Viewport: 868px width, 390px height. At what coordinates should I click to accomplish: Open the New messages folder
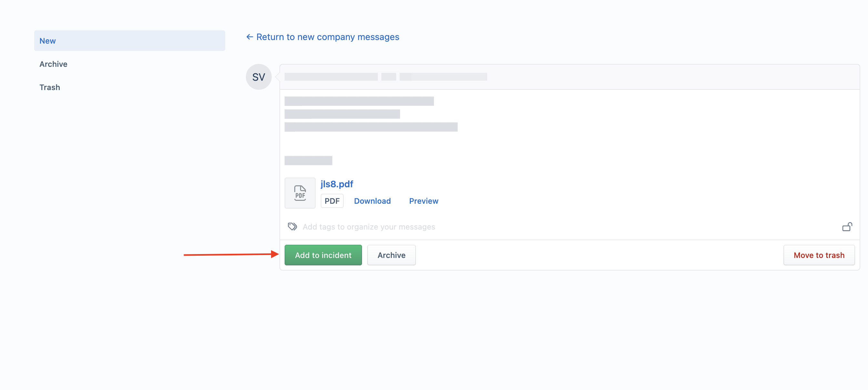[129, 41]
